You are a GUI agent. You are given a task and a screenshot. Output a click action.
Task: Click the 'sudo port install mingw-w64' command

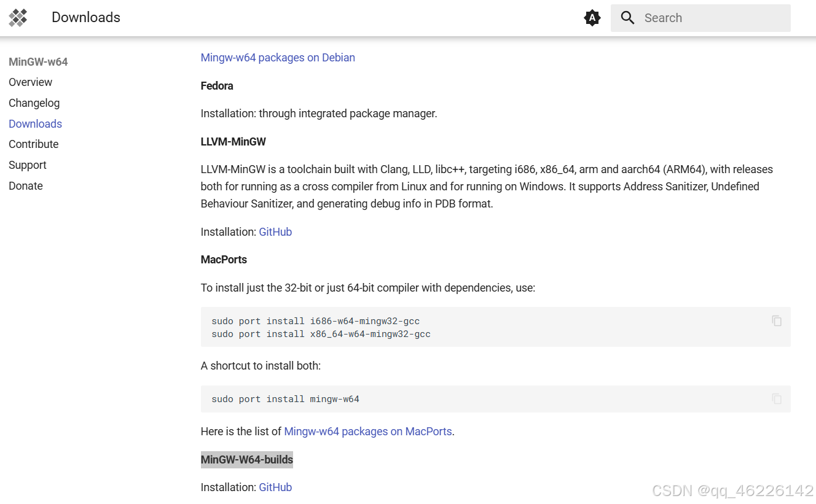click(286, 399)
